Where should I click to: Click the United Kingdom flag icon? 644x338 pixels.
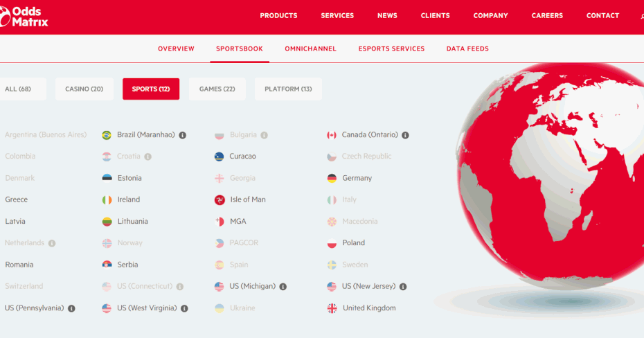coord(332,308)
